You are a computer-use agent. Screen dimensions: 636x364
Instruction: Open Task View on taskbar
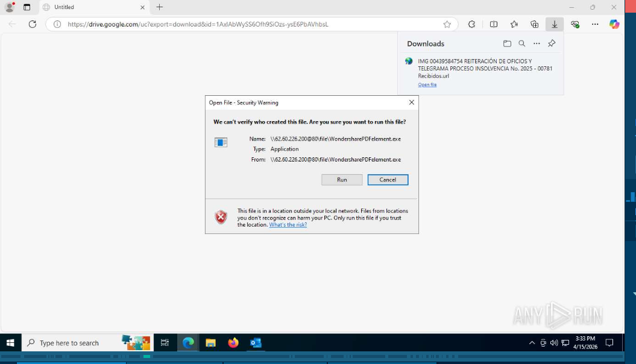[165, 343]
